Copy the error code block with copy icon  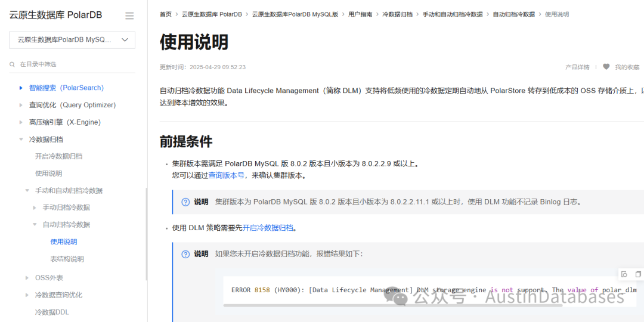coord(638,274)
